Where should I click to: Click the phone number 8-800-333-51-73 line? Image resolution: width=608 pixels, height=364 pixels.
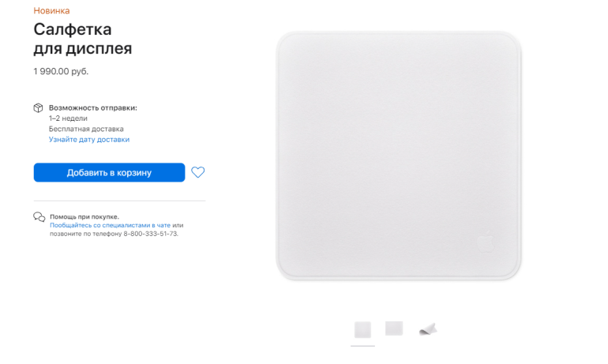tap(114, 234)
